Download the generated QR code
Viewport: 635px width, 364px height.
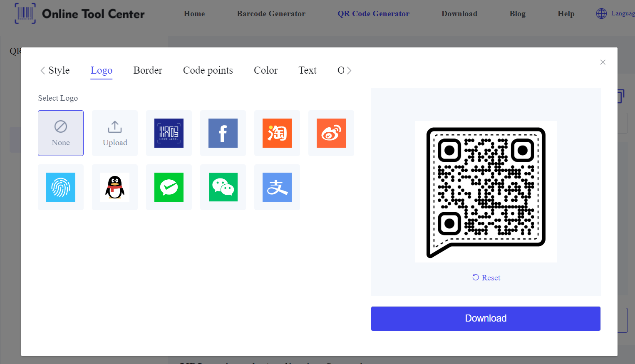pos(486,319)
